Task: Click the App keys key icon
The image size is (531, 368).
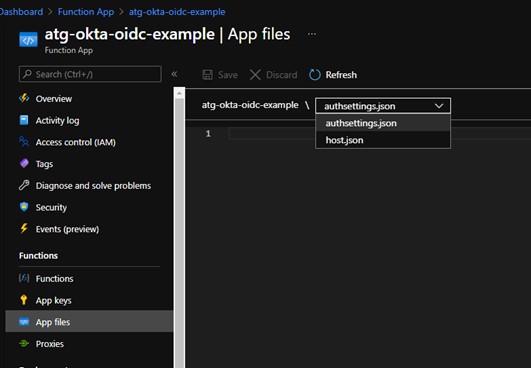Action: (24, 300)
